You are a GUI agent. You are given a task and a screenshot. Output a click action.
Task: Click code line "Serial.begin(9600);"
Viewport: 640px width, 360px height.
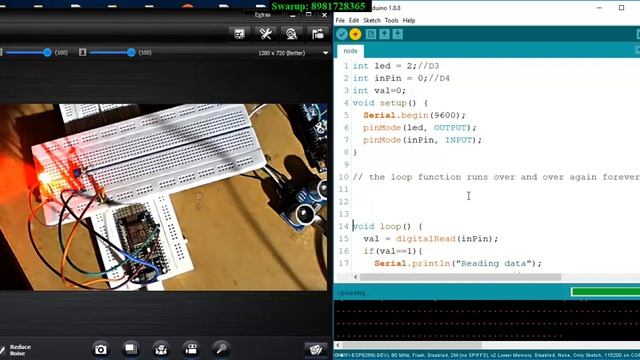pos(414,115)
